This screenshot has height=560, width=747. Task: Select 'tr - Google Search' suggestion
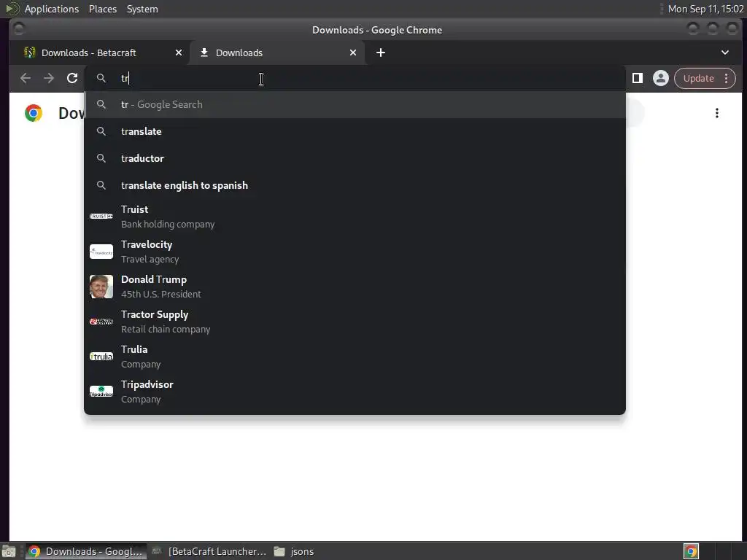pyautogui.click(x=355, y=104)
